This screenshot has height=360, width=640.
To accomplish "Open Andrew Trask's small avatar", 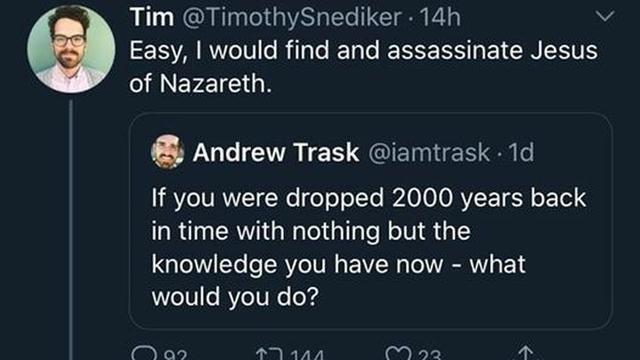I will [x=167, y=152].
